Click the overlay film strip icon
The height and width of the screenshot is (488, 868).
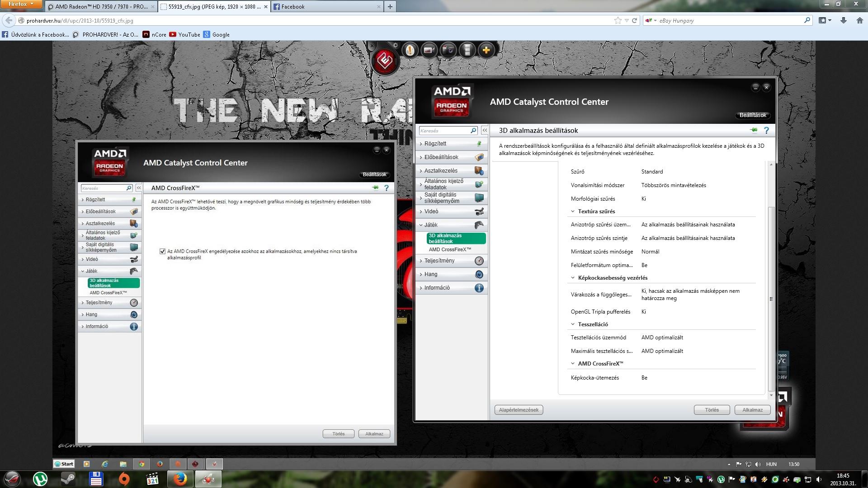pos(467,50)
